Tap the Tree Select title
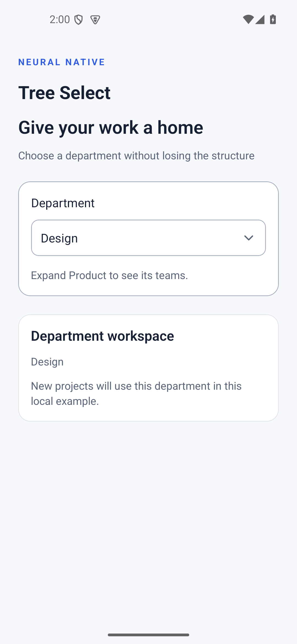The height and width of the screenshot is (644, 297). pos(64,93)
